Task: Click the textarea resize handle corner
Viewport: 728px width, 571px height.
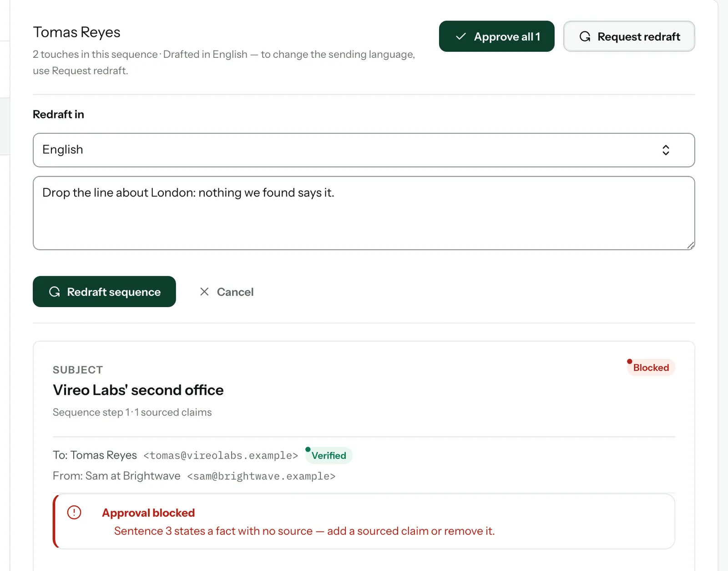Action: coord(690,246)
